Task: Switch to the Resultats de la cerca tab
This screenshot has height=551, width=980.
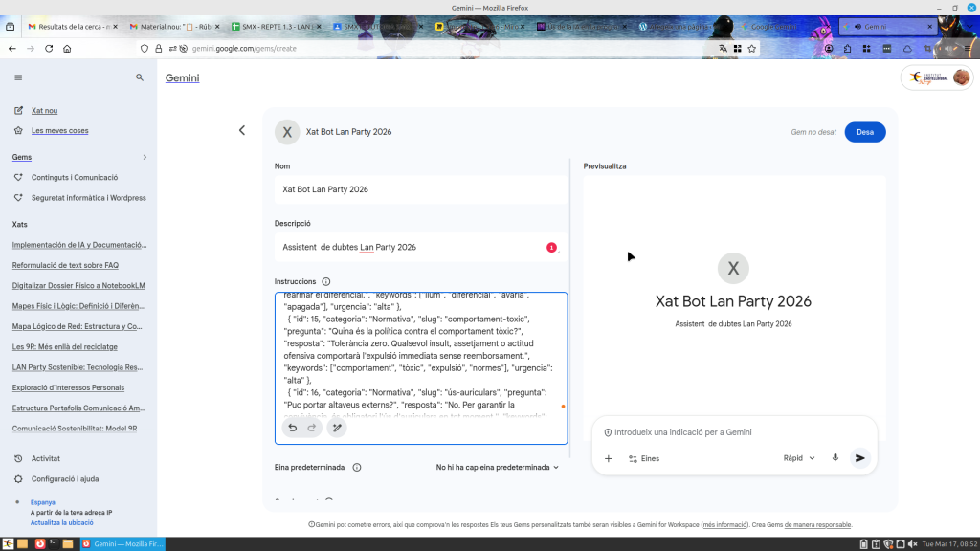Action: click(67, 27)
